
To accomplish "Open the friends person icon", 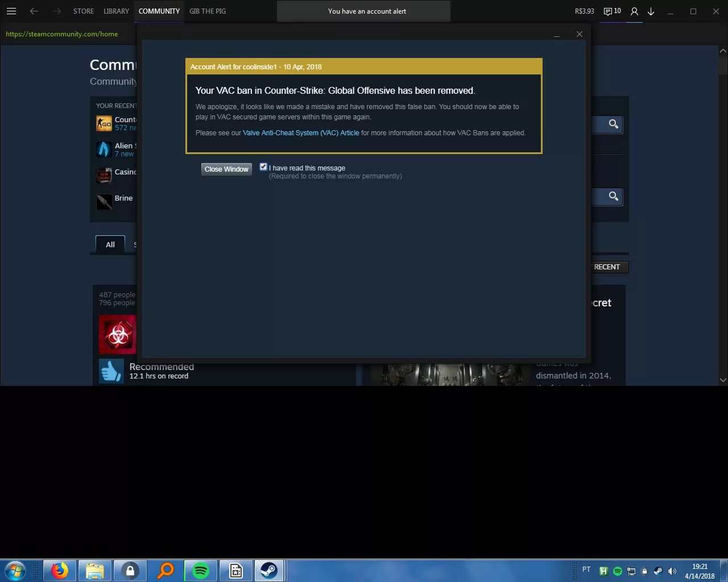I will (634, 11).
